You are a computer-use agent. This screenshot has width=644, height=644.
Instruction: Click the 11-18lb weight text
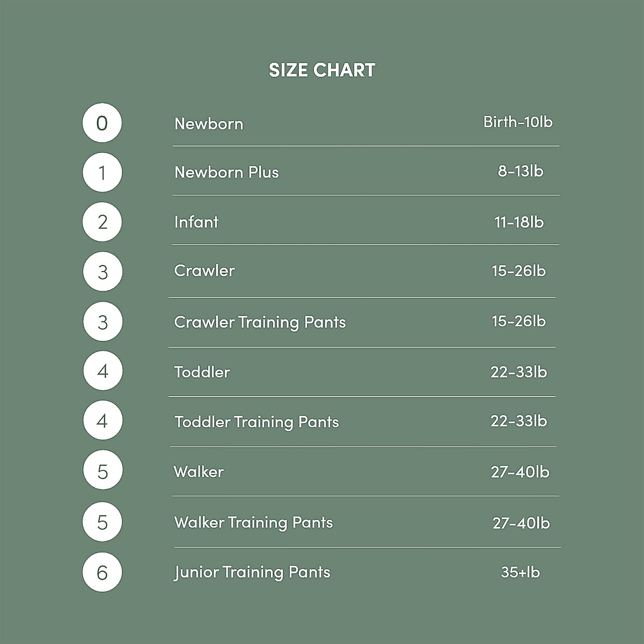click(x=519, y=222)
